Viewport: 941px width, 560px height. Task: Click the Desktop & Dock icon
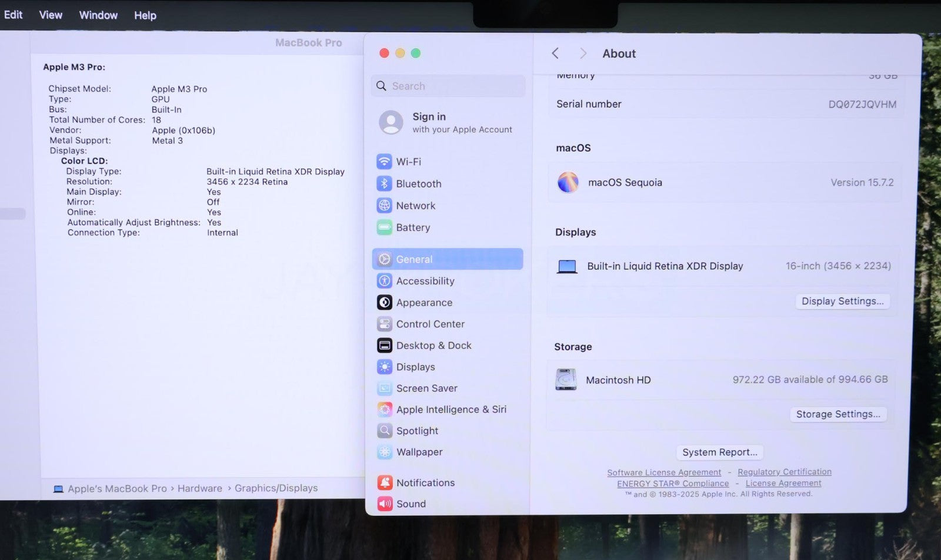pos(384,346)
